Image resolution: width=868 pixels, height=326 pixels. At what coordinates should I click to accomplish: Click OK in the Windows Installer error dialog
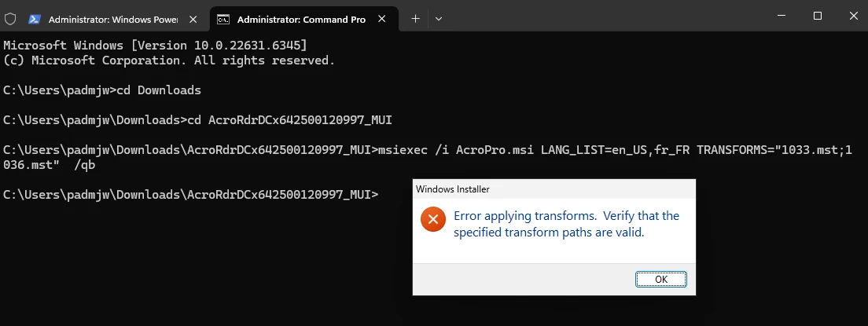tap(661, 279)
